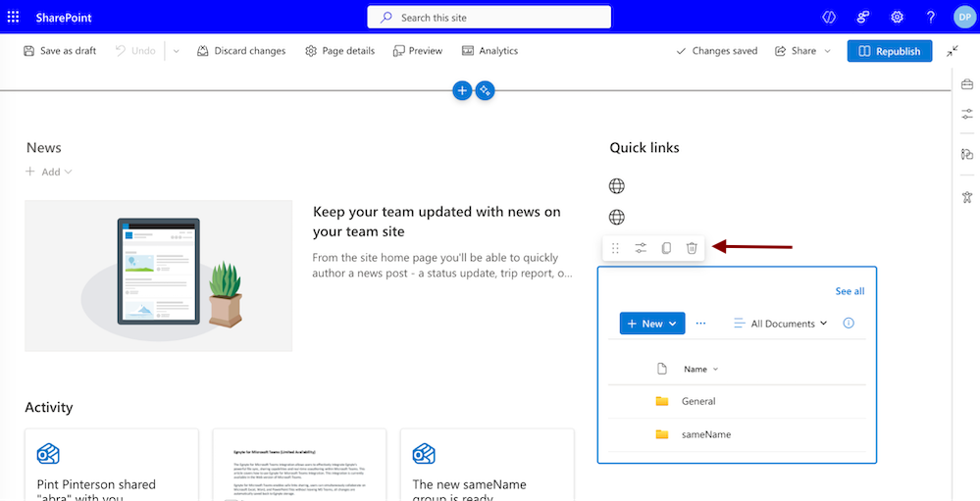The width and height of the screenshot is (980, 501).
Task: Open the DP account avatar
Action: pos(964,17)
